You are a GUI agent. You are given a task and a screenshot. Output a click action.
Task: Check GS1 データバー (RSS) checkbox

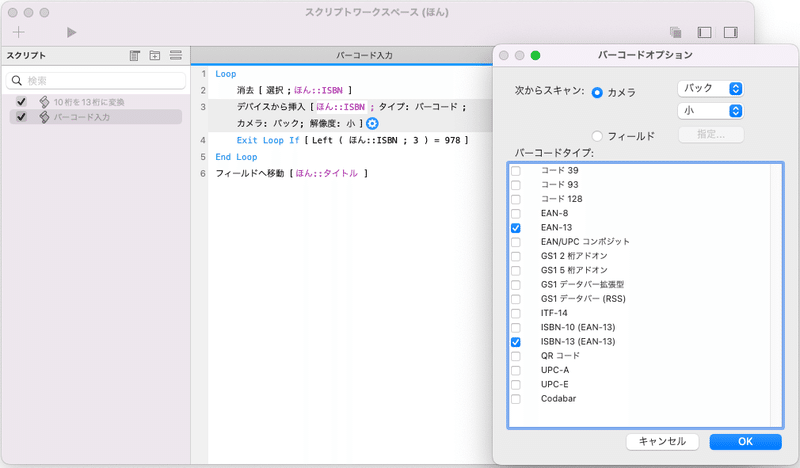point(516,299)
